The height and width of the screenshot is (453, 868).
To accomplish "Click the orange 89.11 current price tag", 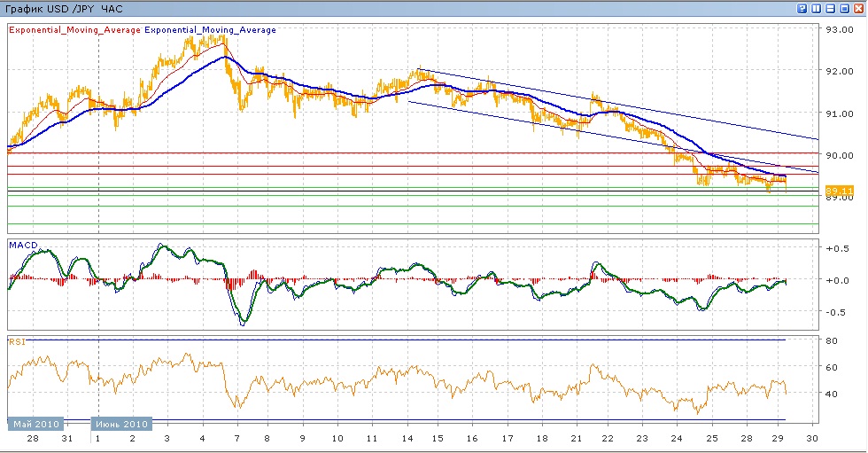I will click(x=839, y=191).
